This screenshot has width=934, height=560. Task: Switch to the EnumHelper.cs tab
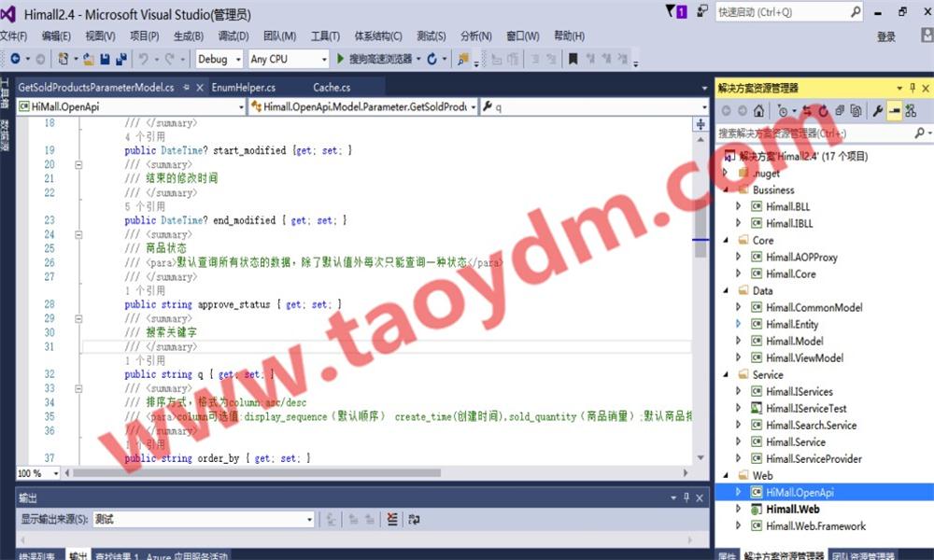pos(244,88)
